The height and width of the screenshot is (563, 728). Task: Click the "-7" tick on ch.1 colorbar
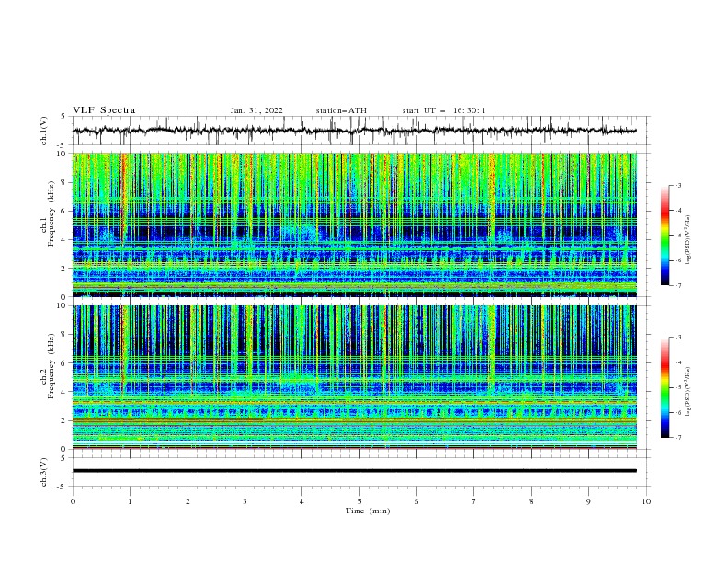tap(678, 285)
